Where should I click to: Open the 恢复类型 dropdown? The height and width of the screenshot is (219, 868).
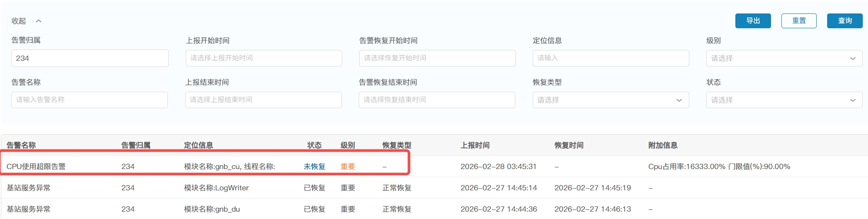(x=611, y=100)
